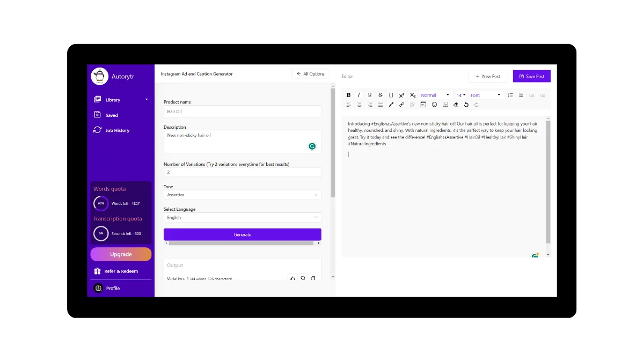644x362 pixels.
Task: Insert an unordered bullet list
Action: (510, 95)
